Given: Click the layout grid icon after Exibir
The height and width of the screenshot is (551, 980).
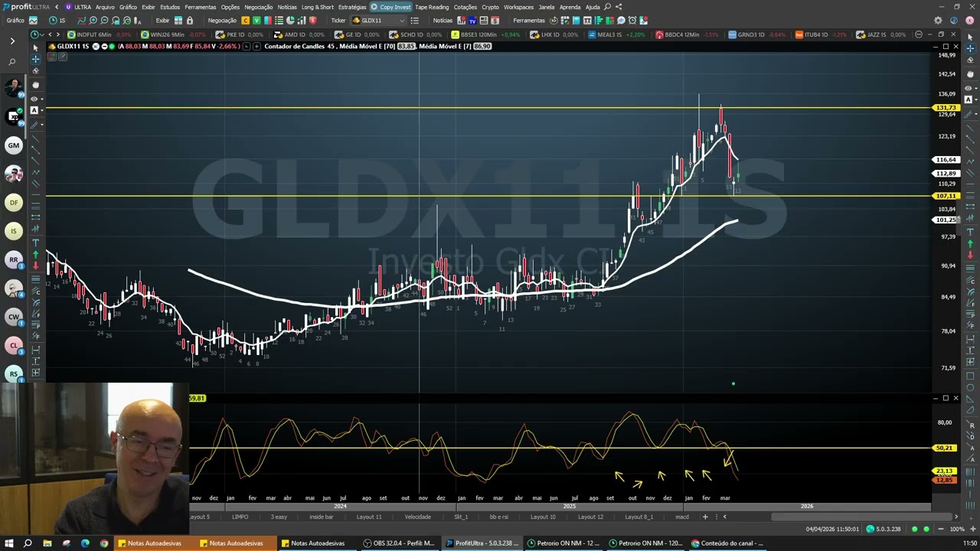Looking at the screenshot, I should coord(179,20).
